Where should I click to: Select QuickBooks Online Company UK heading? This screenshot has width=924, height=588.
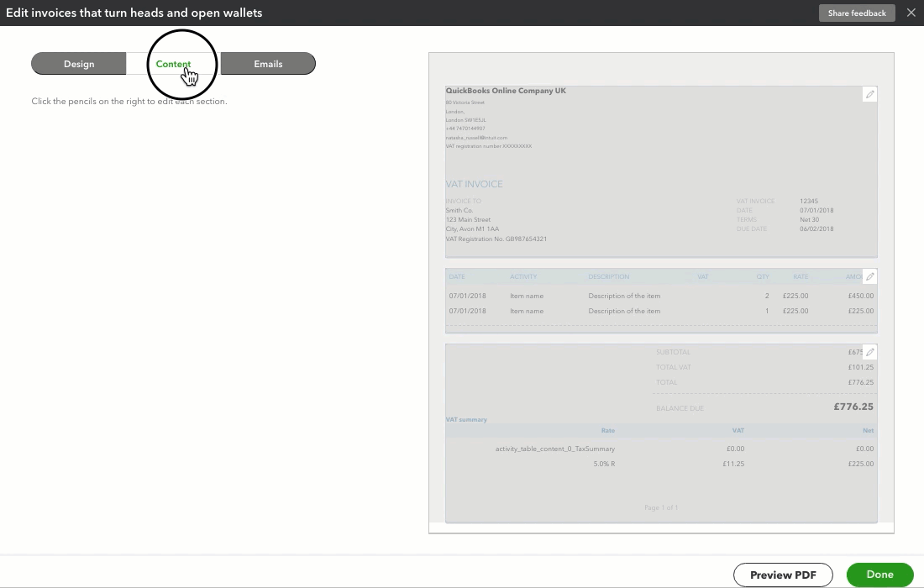506,91
